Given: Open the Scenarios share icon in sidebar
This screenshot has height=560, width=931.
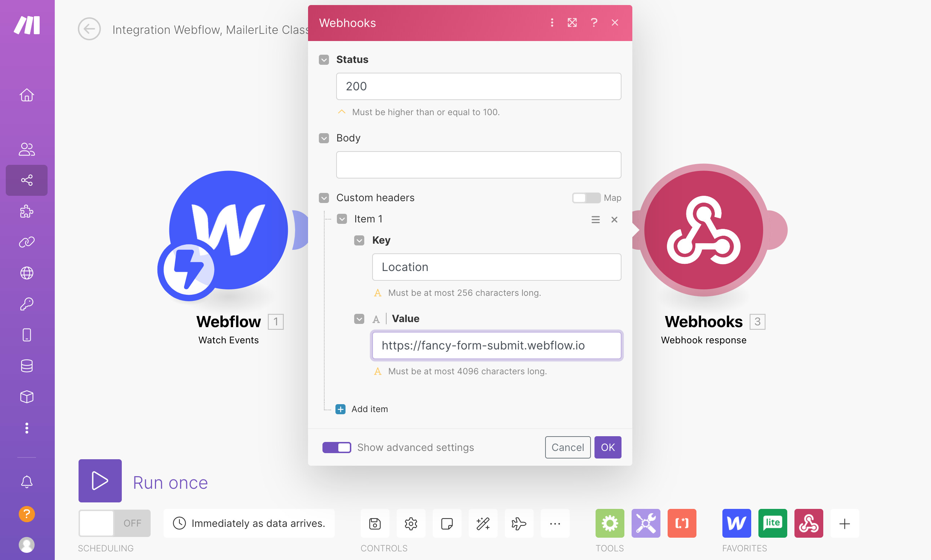Looking at the screenshot, I should [26, 180].
